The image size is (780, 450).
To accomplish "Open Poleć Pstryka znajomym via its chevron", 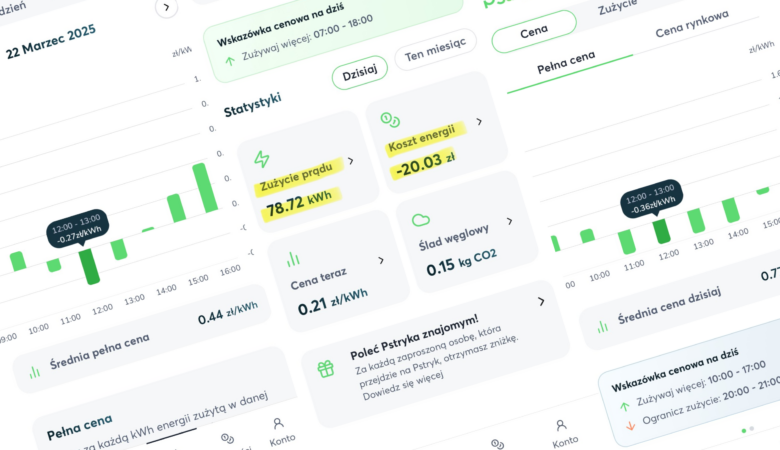I will (x=541, y=301).
